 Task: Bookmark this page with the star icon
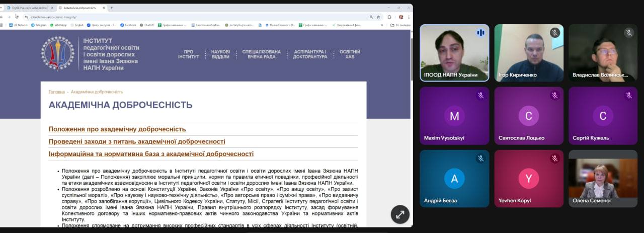378,17
